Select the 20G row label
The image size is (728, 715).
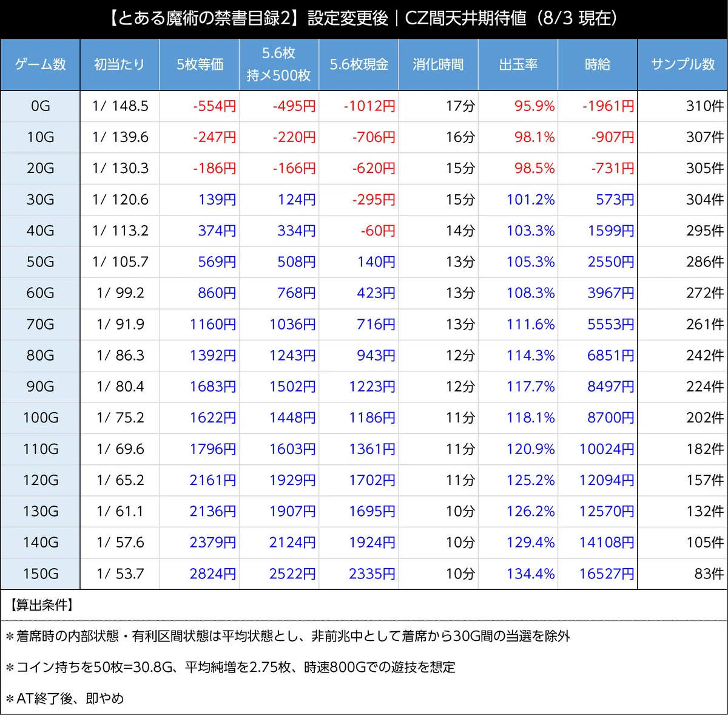coord(40,168)
